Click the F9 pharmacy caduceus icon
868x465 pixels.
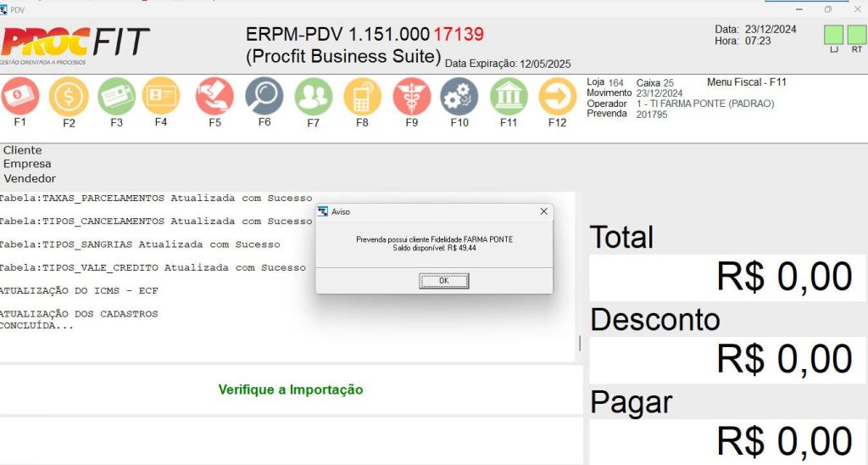click(411, 97)
